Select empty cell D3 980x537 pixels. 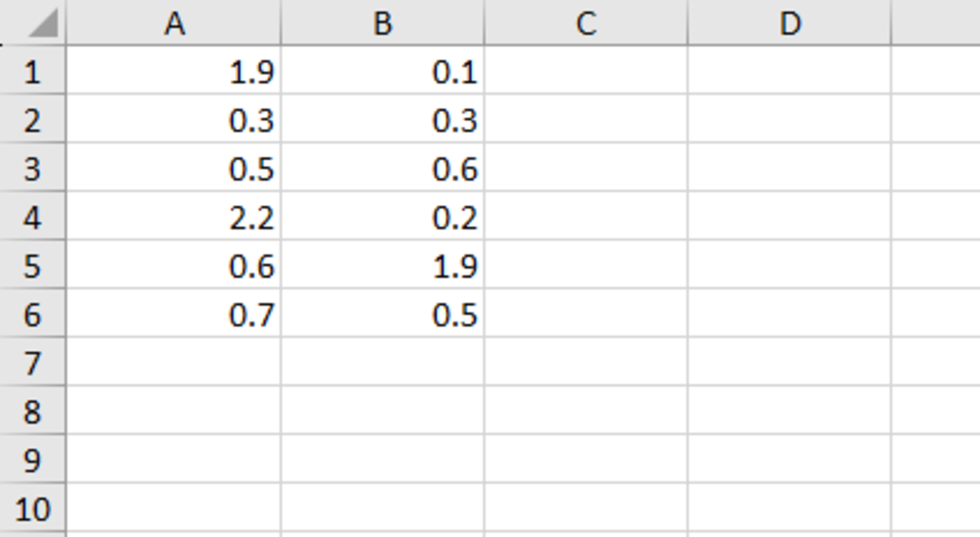point(789,169)
